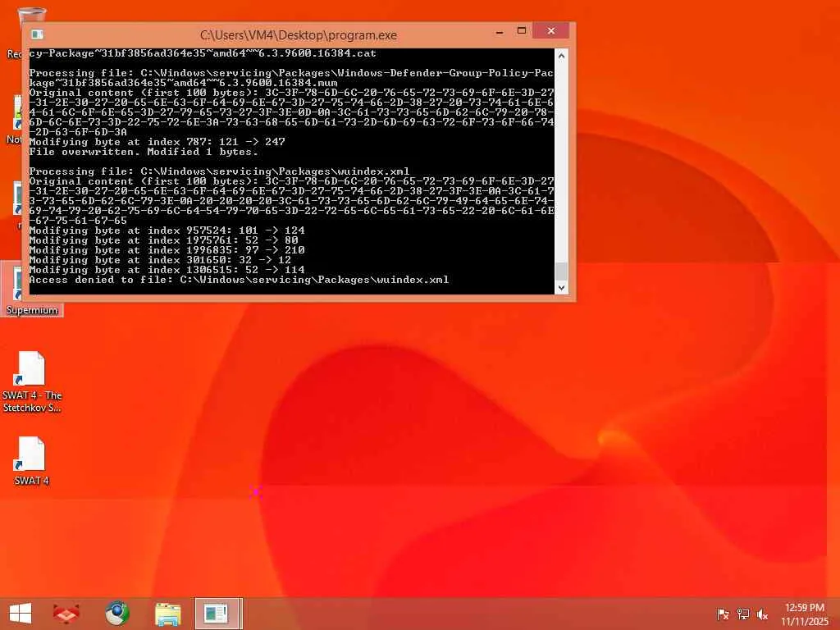The width and height of the screenshot is (840, 630).
Task: Click the muted speaker volume icon
Action: click(762, 614)
